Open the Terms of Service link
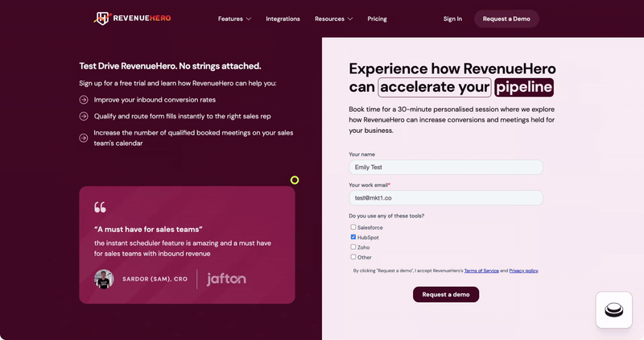 click(x=481, y=271)
